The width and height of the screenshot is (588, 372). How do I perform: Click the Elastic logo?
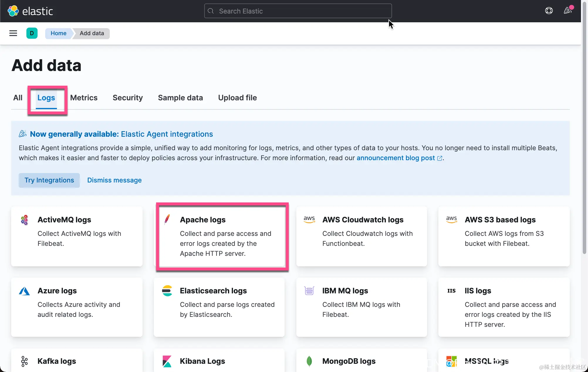pyautogui.click(x=30, y=11)
